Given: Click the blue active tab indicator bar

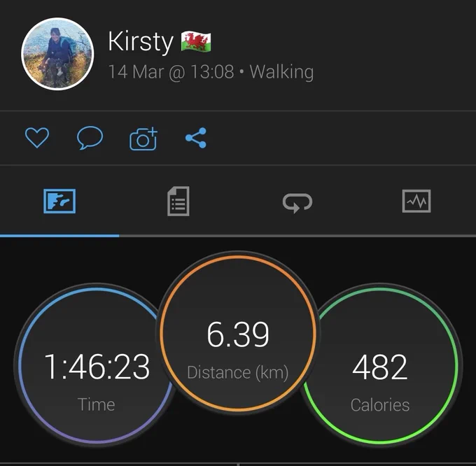Looking at the screenshot, I should [x=59, y=235].
